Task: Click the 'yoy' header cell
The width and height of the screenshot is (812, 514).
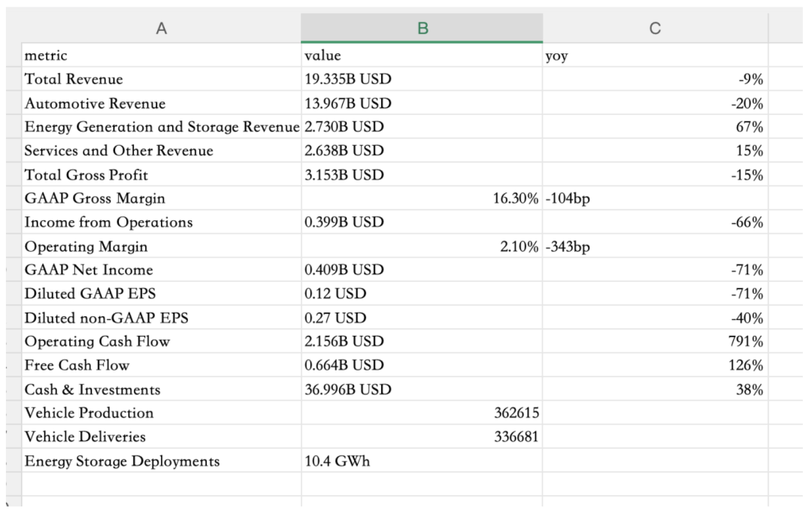Action: [x=655, y=56]
